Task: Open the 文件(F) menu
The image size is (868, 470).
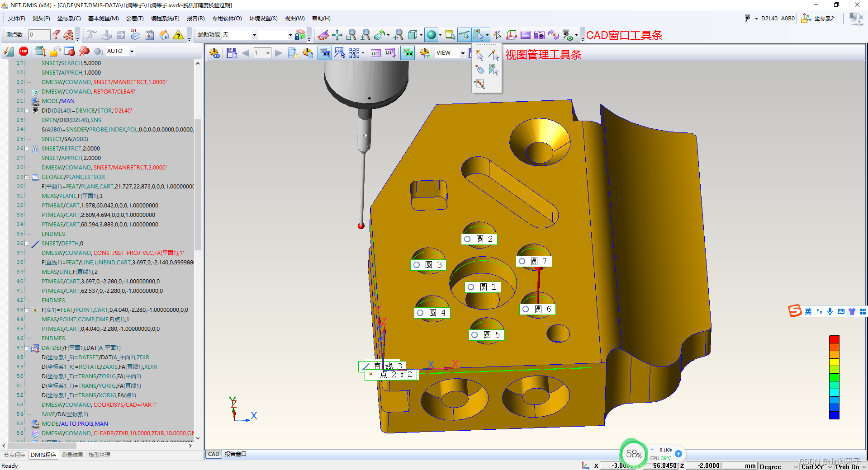Action: pyautogui.click(x=17, y=19)
